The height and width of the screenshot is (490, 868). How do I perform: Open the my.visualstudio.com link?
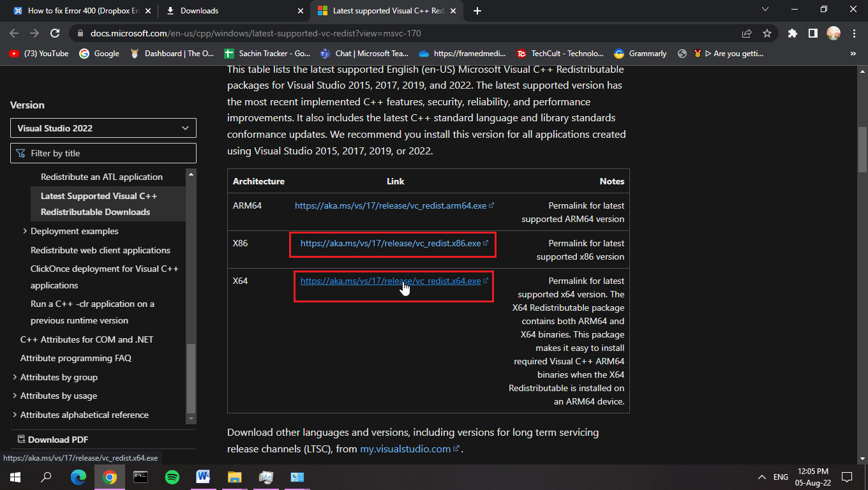click(x=409, y=449)
